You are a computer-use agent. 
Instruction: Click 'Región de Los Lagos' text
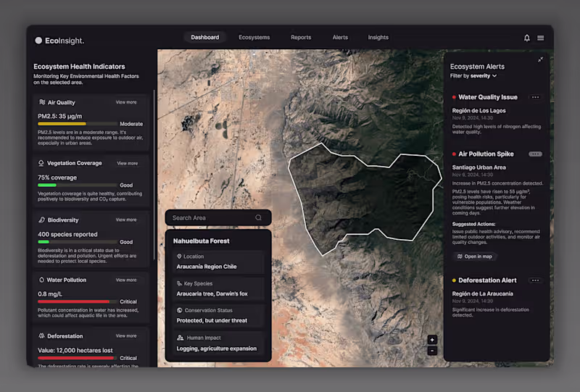click(478, 111)
